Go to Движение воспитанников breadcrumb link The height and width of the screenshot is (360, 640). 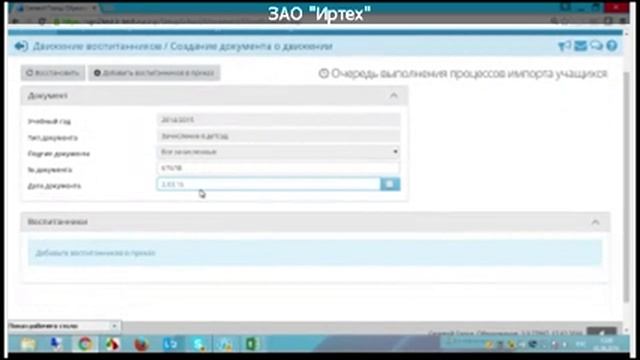pyautogui.click(x=97, y=46)
